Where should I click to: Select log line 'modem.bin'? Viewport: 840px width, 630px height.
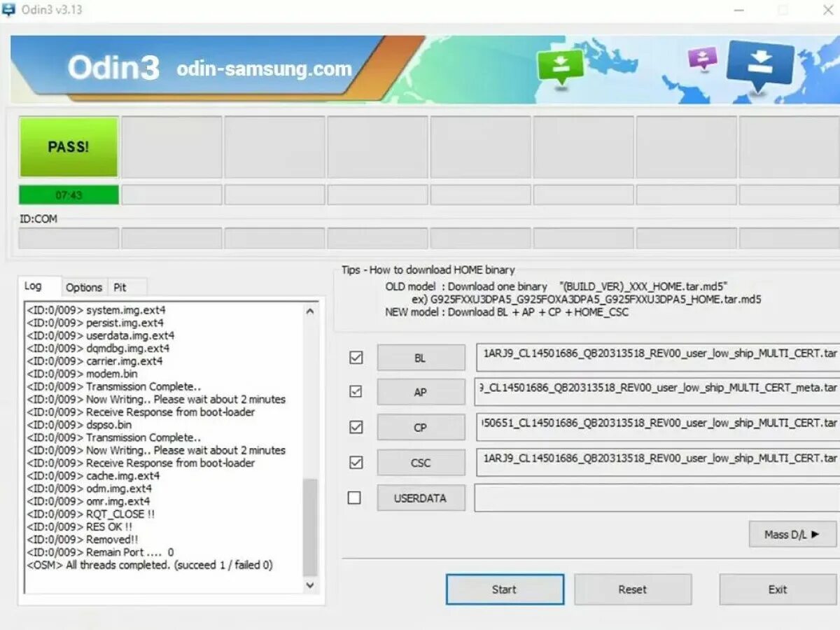coord(82,374)
